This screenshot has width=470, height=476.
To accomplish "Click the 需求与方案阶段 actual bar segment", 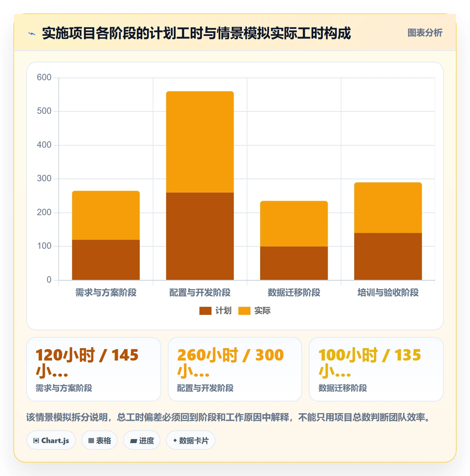I will click(106, 215).
